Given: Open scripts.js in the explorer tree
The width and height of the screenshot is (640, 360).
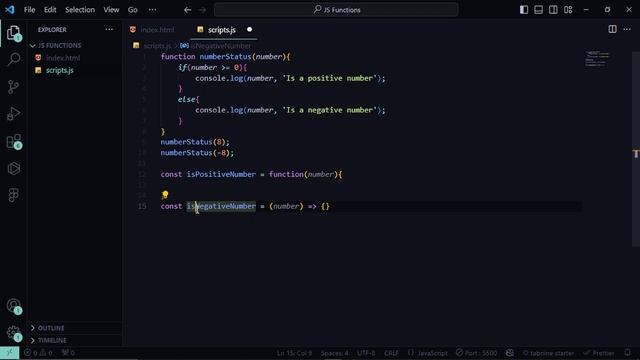Looking at the screenshot, I should coord(60,70).
